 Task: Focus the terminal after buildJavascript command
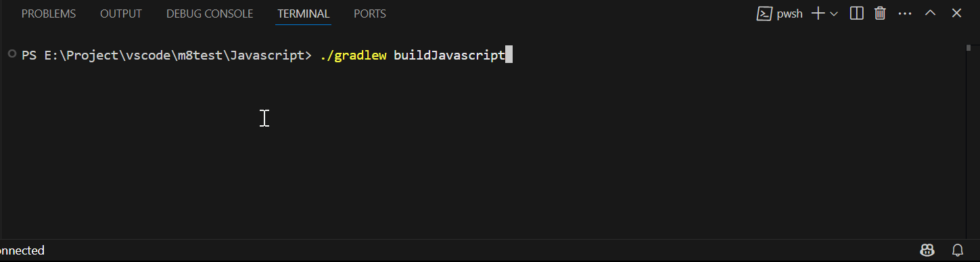click(x=509, y=56)
